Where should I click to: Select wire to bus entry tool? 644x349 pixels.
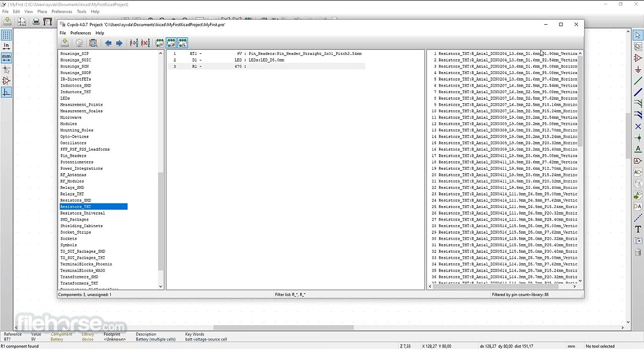point(638,104)
